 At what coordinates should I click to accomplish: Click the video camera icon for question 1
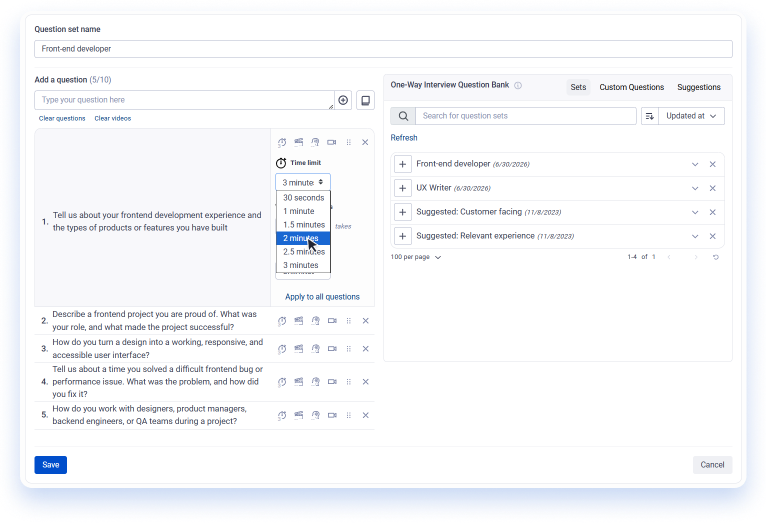[332, 142]
